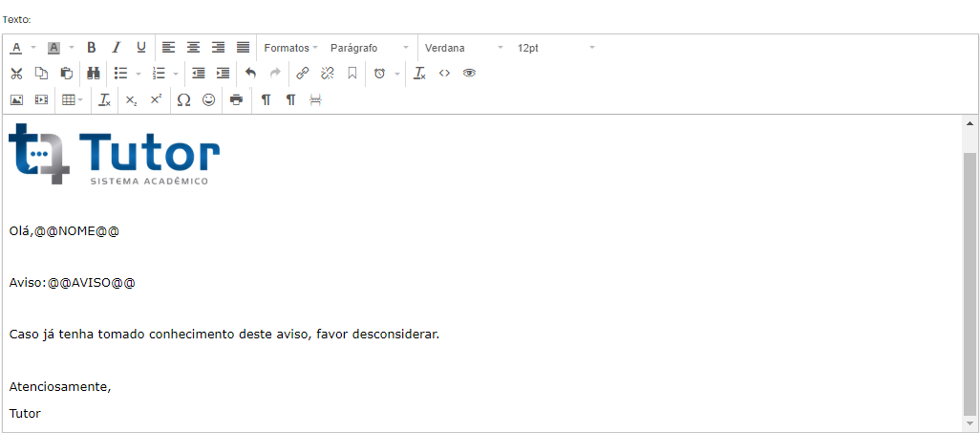Screen dimensions: 980x433
Task: Insert a video or media
Action: point(41,99)
